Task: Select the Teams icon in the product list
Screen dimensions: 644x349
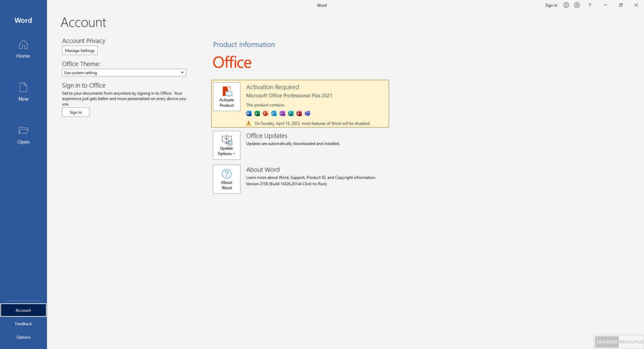Action: click(x=307, y=113)
